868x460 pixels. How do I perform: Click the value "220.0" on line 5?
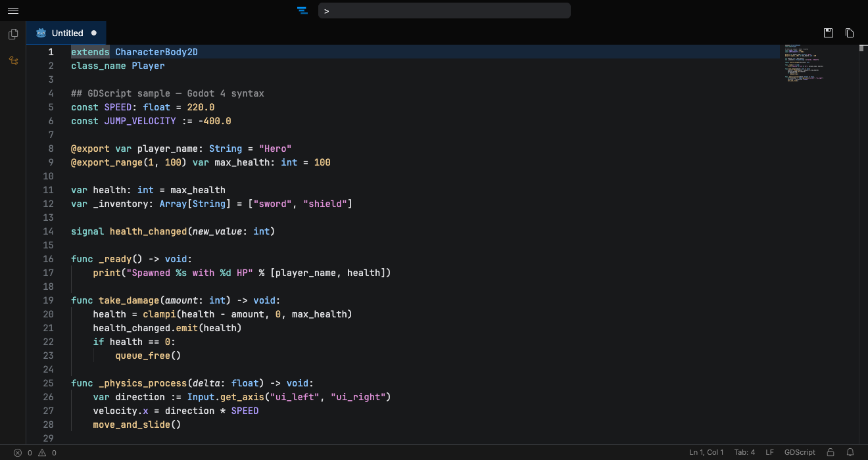pos(201,107)
